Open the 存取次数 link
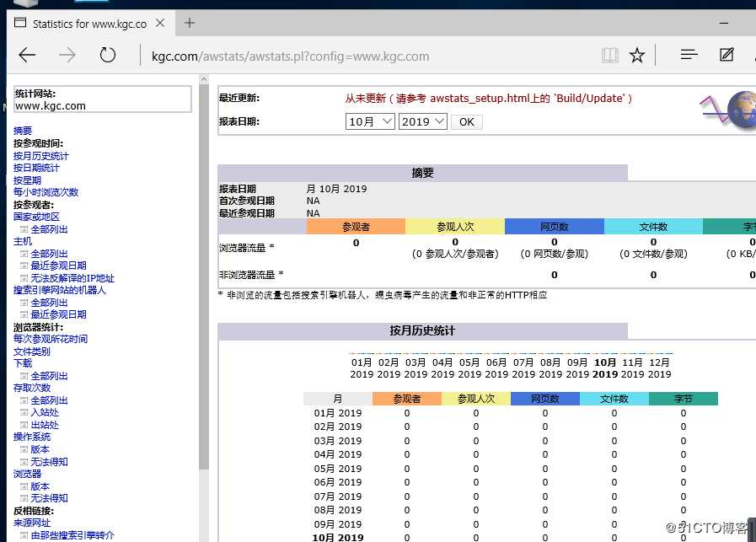The width and height of the screenshot is (756, 542). [32, 388]
